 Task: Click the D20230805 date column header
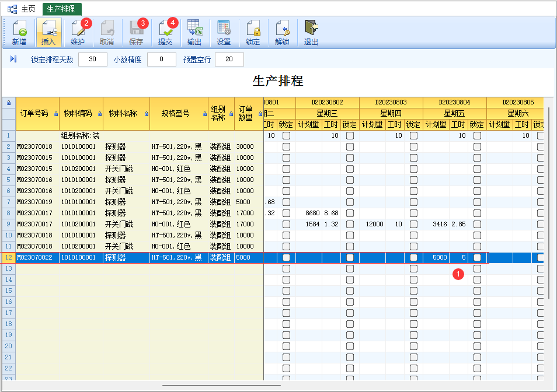point(515,103)
